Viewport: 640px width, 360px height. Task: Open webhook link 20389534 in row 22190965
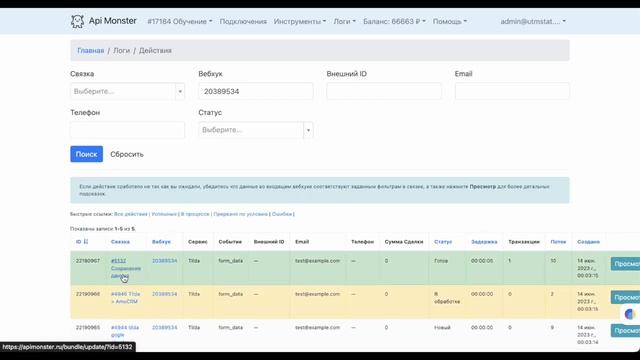[x=164, y=327]
